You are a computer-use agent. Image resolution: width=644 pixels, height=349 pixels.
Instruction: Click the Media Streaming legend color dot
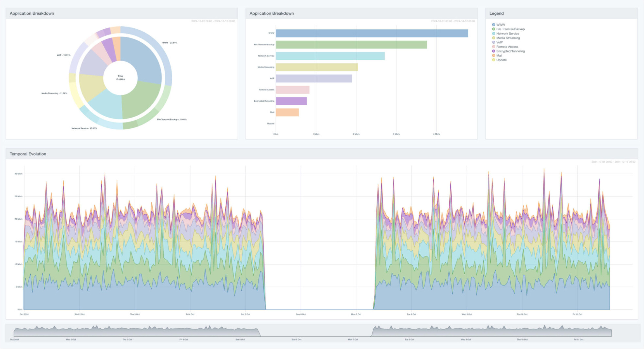coord(494,38)
